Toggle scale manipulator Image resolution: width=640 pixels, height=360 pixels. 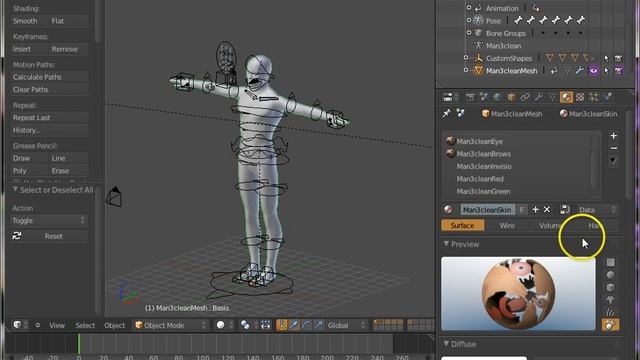point(319,325)
